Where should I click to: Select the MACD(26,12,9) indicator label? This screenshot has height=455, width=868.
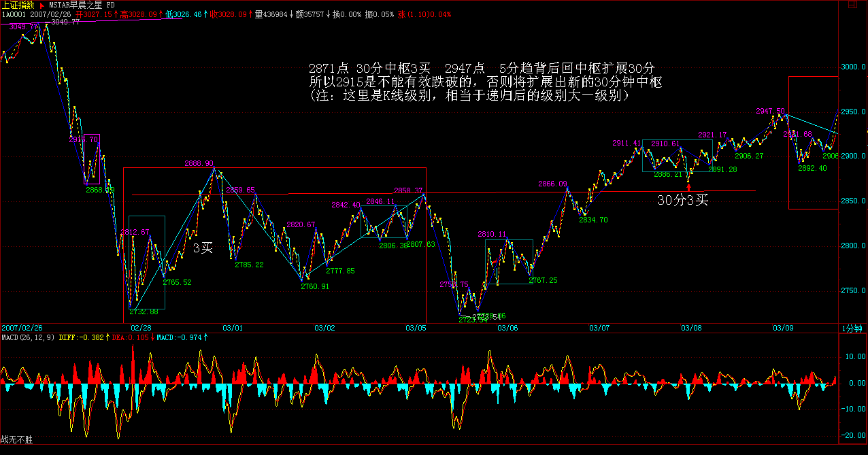click(28, 337)
